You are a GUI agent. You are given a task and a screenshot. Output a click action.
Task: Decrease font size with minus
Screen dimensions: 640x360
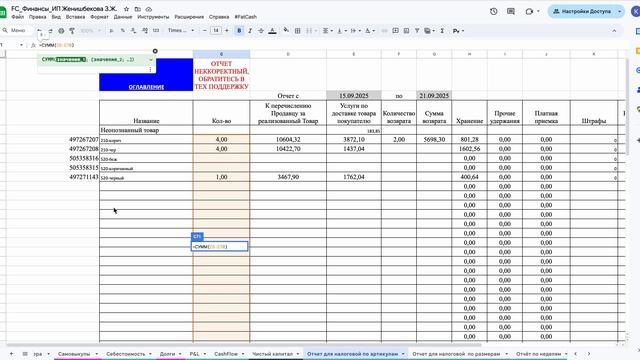pyautogui.click(x=204, y=31)
